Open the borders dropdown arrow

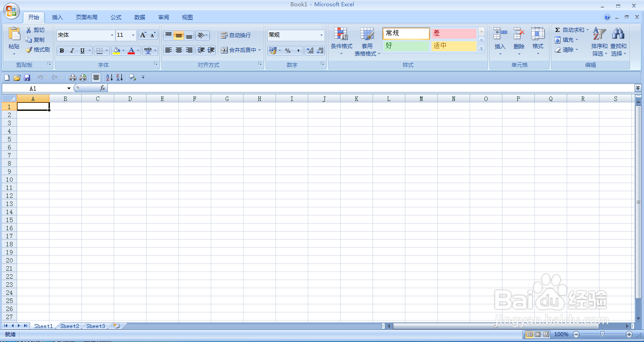point(107,51)
